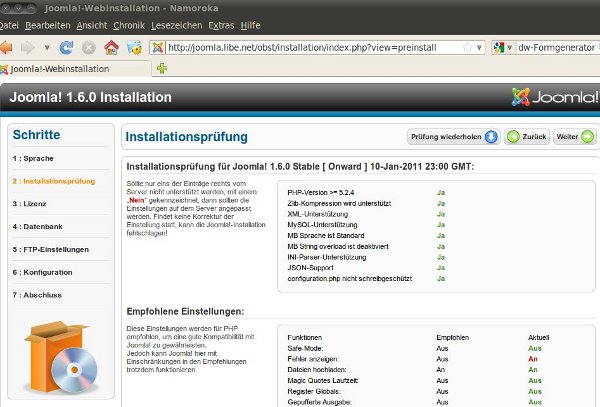Image resolution: width=600 pixels, height=407 pixels.
Task: Click the red An value for Fehler anzeigen
Action: click(x=533, y=359)
